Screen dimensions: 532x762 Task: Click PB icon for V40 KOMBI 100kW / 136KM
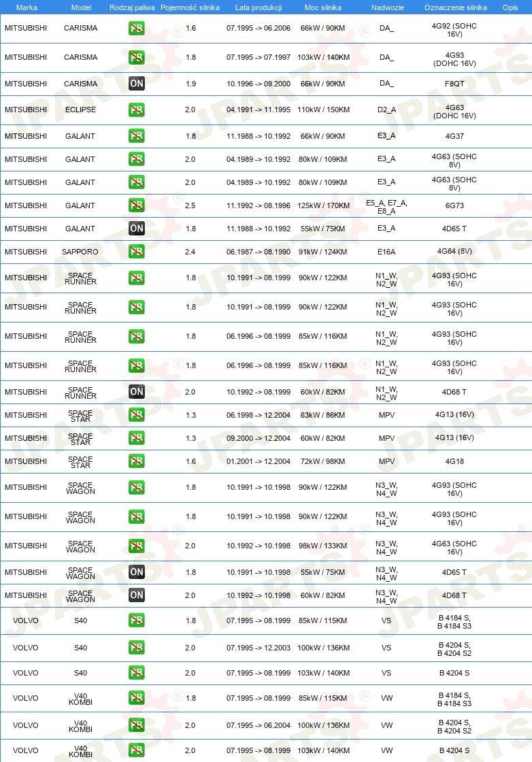pos(137,725)
